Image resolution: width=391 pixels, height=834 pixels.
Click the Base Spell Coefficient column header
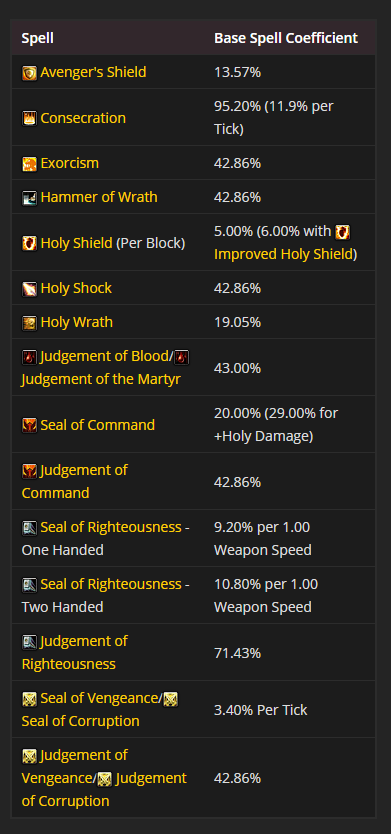(286, 38)
